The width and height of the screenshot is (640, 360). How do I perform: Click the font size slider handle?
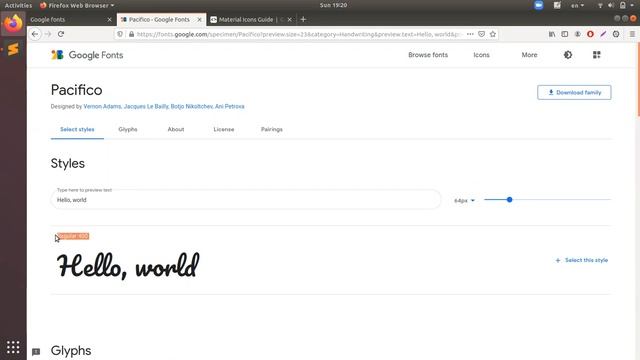pyautogui.click(x=509, y=200)
